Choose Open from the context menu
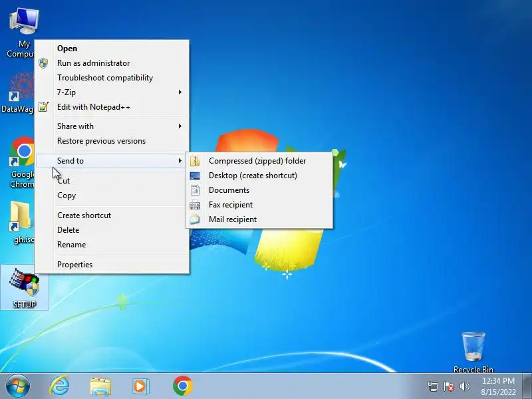 click(x=112, y=49)
